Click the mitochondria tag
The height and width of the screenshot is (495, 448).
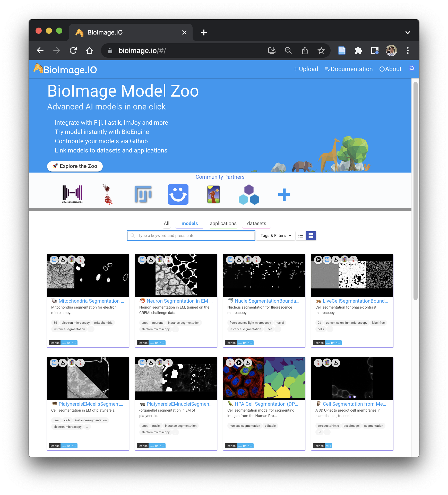[x=103, y=323]
